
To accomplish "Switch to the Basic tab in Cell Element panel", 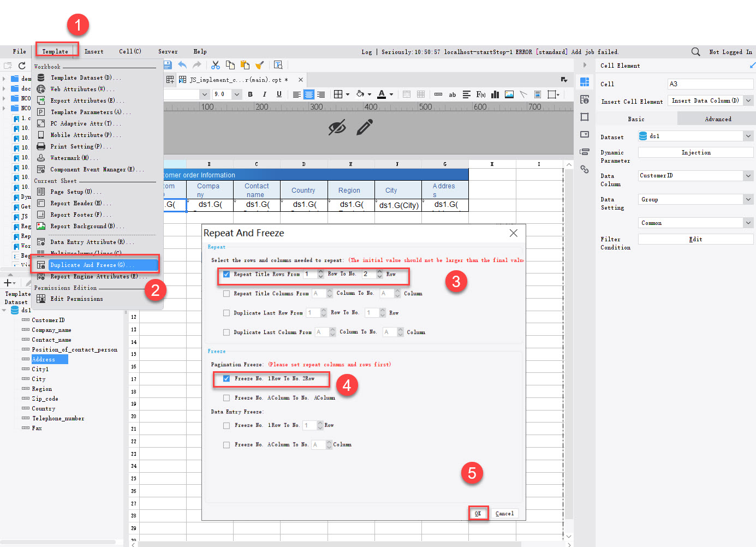I will [636, 118].
